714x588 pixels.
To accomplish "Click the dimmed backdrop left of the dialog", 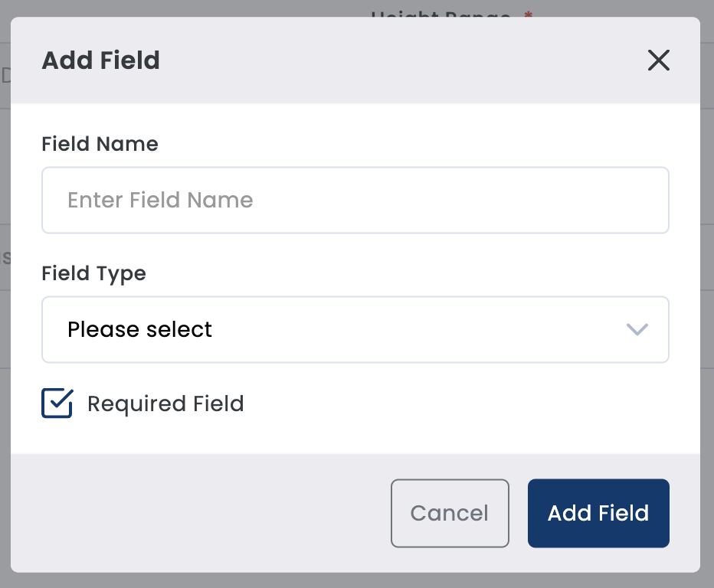I will [5, 306].
